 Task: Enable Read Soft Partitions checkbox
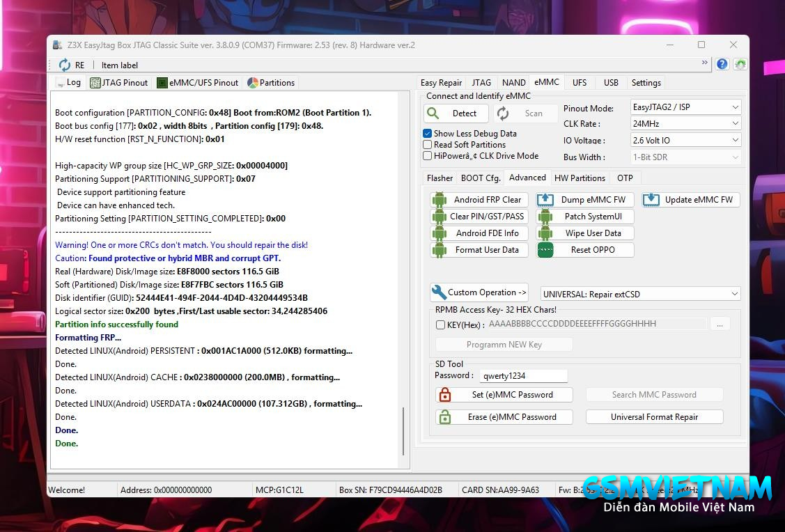tap(428, 145)
